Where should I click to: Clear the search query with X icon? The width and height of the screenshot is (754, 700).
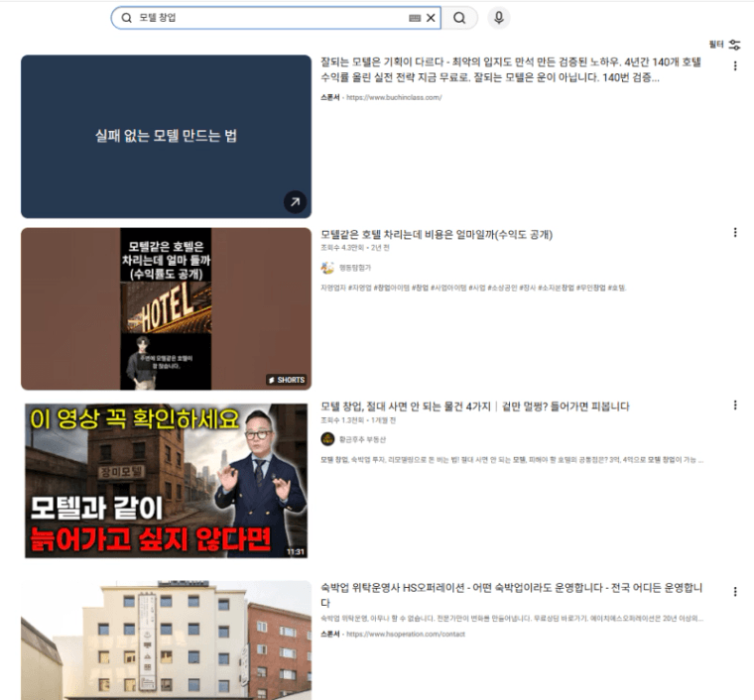(431, 18)
